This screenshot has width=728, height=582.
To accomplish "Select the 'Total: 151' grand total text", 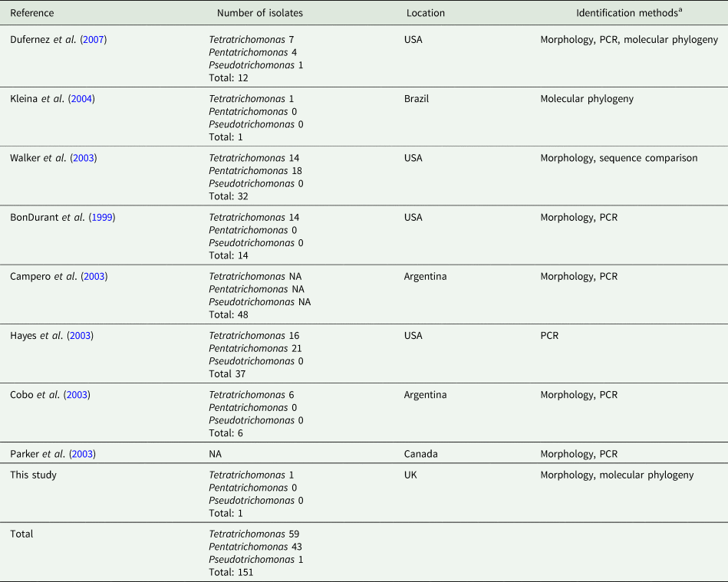I will tap(231, 571).
